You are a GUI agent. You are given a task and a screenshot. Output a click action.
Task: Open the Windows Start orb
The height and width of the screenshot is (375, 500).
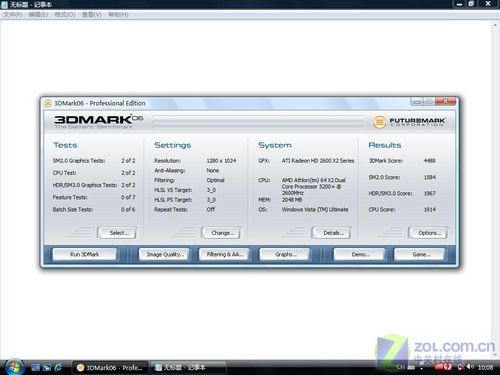(14, 367)
